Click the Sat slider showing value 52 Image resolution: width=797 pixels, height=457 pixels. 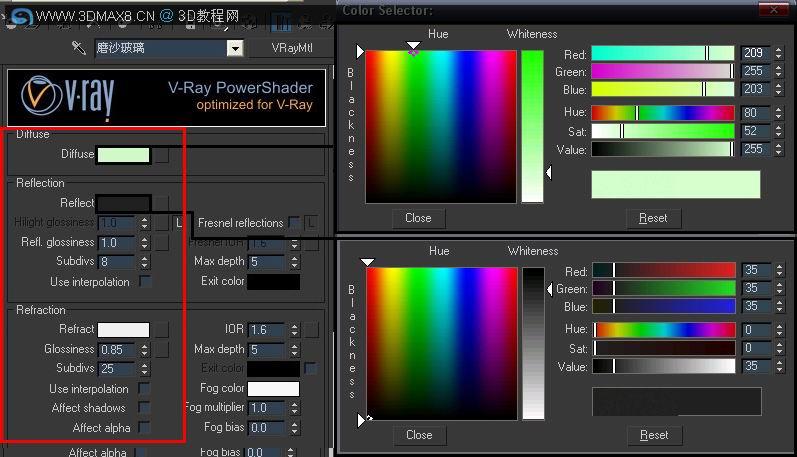663,131
